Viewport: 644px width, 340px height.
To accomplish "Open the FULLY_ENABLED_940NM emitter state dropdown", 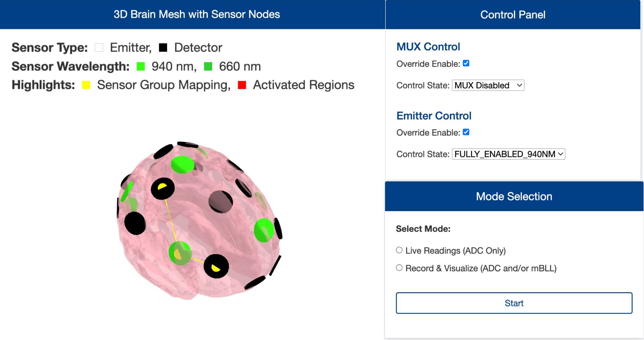I will [x=508, y=154].
